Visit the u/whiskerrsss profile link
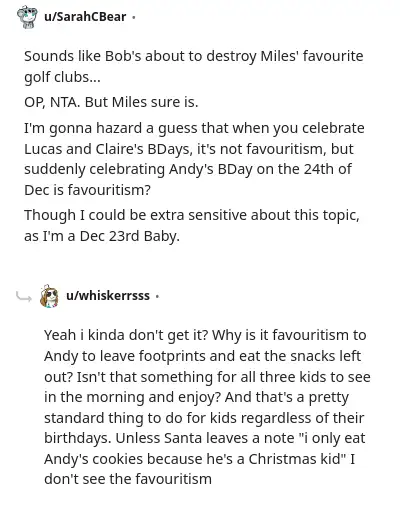Viewport: 400px width, 515px height. pos(108,296)
